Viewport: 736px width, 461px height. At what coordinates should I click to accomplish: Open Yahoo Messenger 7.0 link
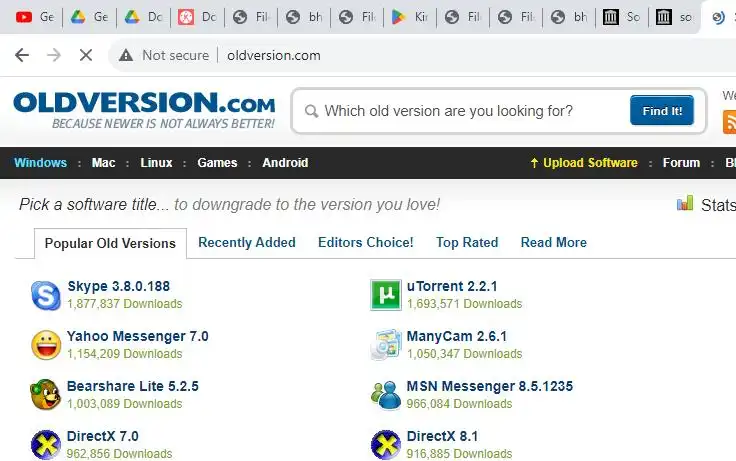[x=138, y=336]
